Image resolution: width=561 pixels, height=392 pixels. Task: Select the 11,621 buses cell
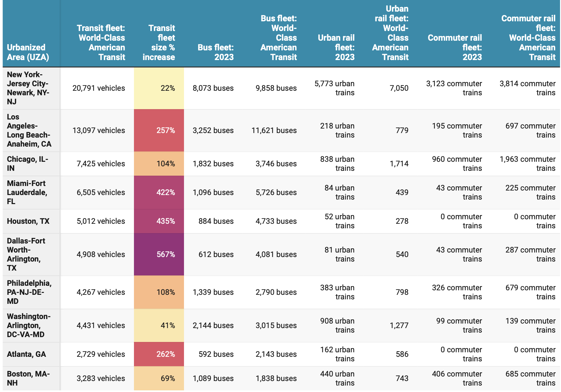[274, 130]
